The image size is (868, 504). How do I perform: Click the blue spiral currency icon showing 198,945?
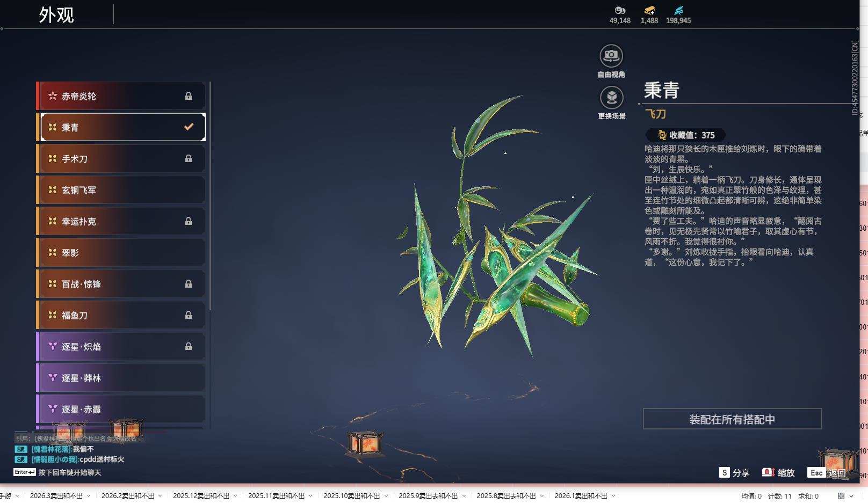coord(678,10)
